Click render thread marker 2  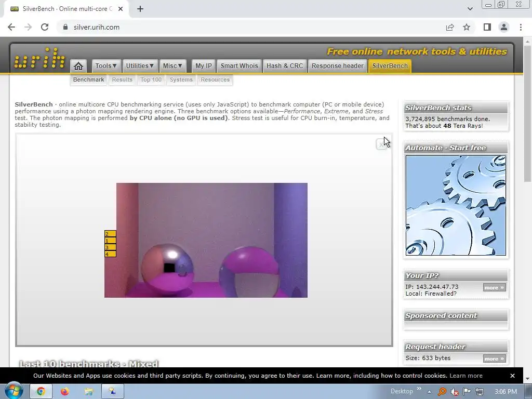click(x=110, y=234)
